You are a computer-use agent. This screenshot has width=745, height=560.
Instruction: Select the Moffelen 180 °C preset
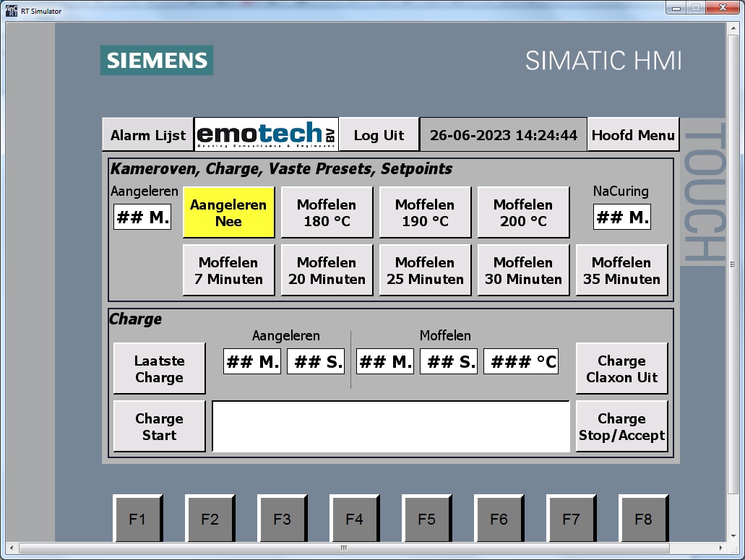coord(327,212)
